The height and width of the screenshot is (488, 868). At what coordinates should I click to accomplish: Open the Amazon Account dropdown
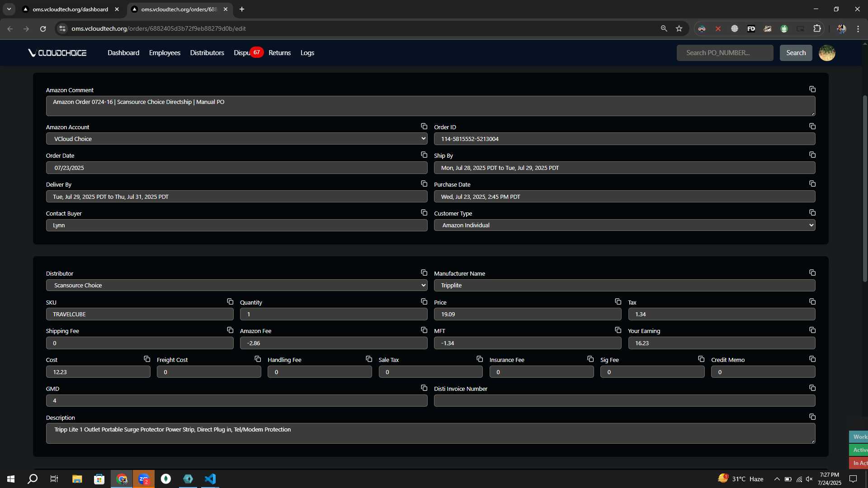click(x=236, y=139)
